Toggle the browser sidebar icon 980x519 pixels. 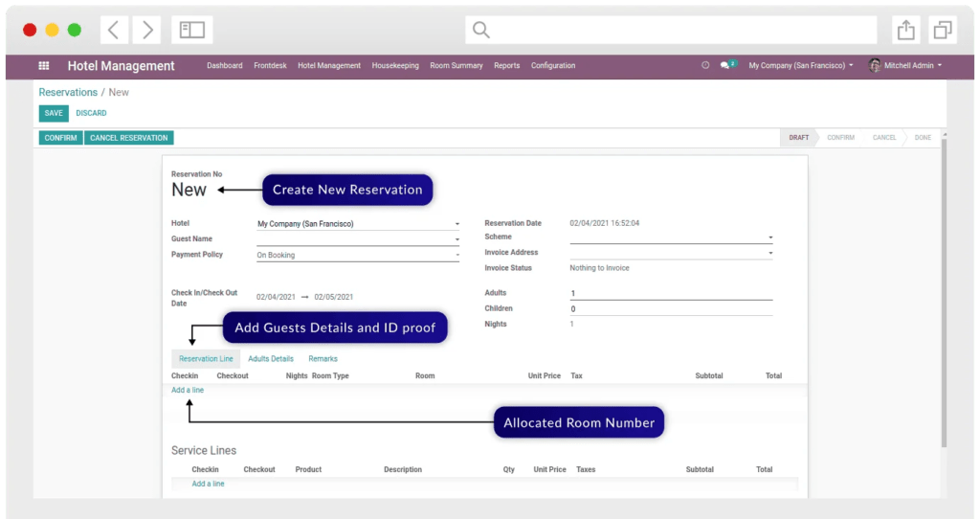coord(192,30)
